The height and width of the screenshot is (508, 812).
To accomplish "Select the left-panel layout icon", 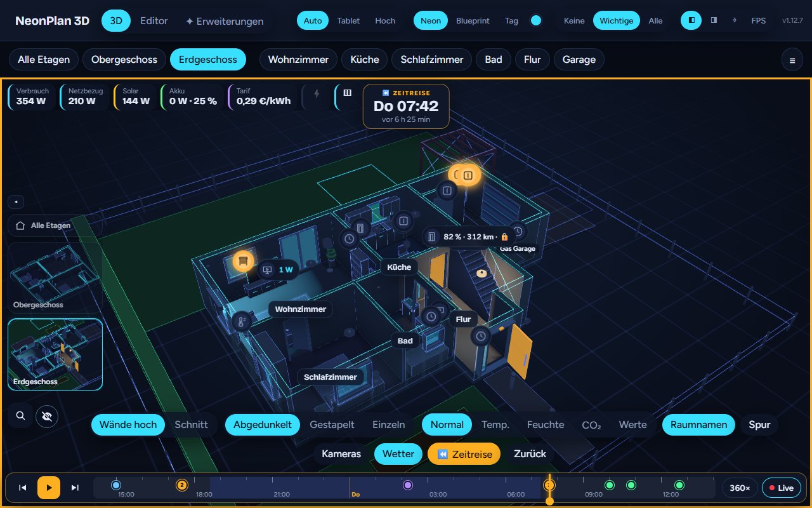I will [x=691, y=20].
